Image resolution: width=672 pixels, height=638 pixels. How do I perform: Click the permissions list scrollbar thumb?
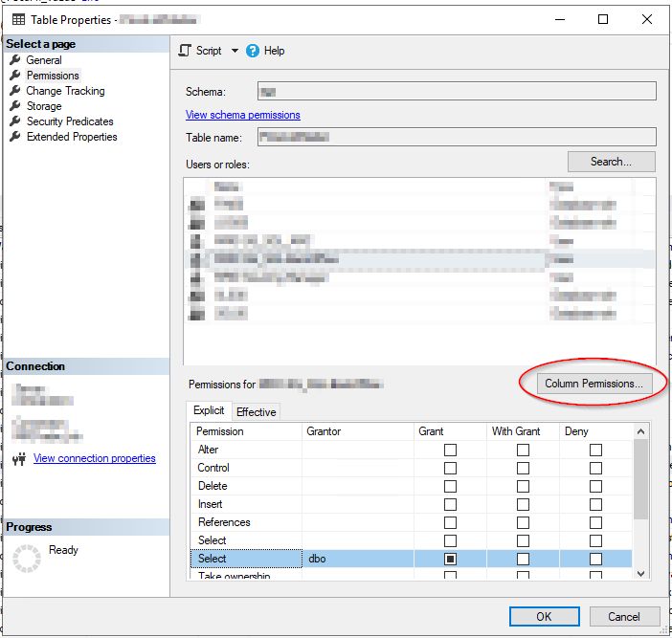point(641,479)
